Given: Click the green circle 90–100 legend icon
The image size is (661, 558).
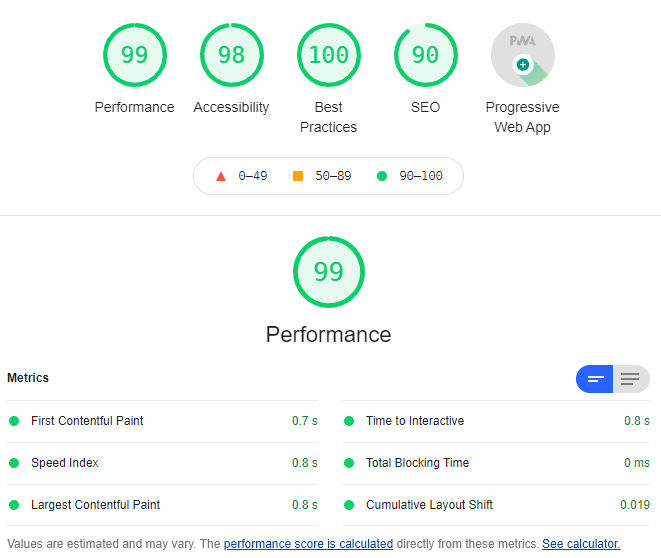Looking at the screenshot, I should (x=382, y=176).
